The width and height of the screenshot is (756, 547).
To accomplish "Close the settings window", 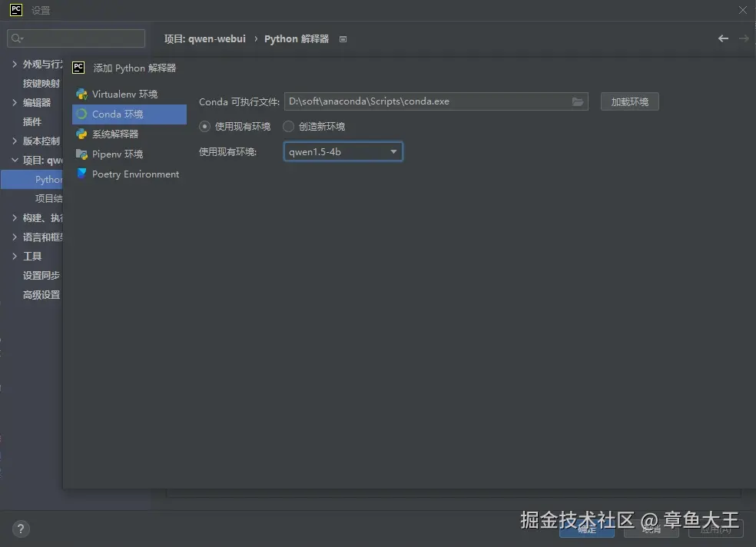I will coord(742,10).
